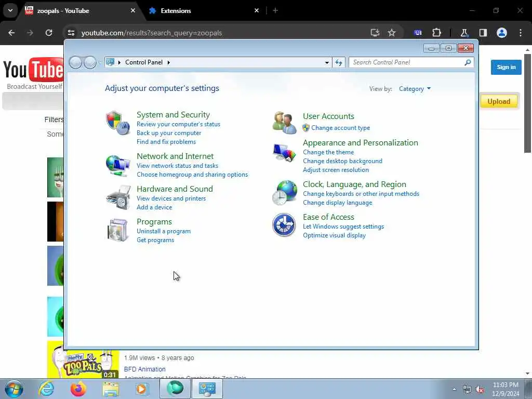Screen dimensions: 532x399
Task: Click View devices and printers link
Action: pos(171,198)
